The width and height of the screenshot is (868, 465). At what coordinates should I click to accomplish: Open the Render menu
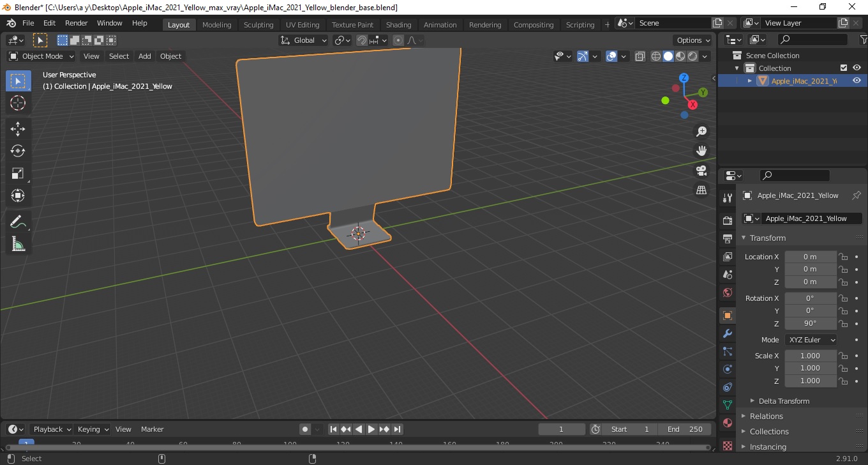pos(77,23)
